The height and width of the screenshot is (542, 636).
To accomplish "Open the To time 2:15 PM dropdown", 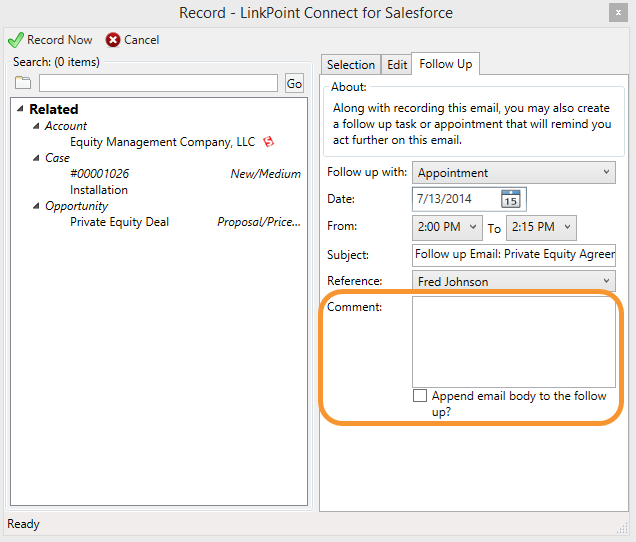I will 541,227.
